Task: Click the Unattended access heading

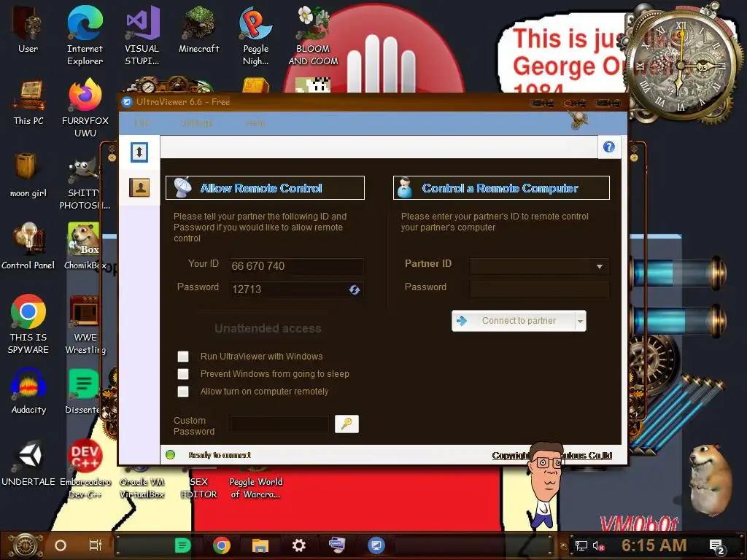Action: click(268, 328)
